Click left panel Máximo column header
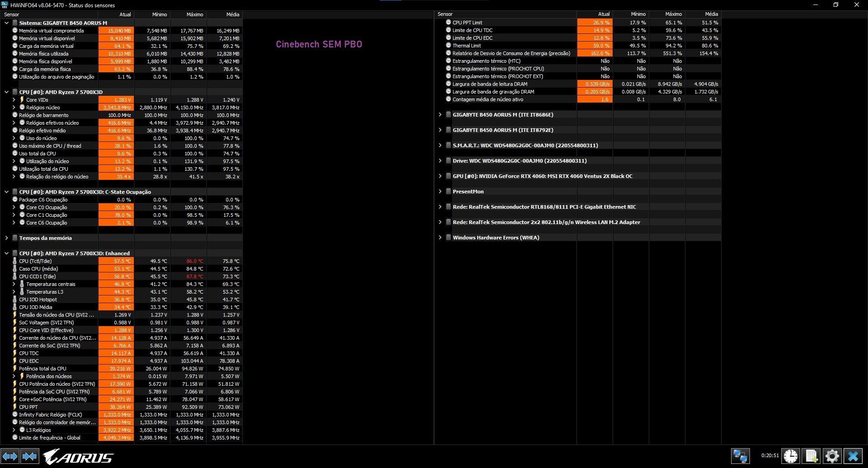The height and width of the screenshot is (468, 868). (189, 14)
